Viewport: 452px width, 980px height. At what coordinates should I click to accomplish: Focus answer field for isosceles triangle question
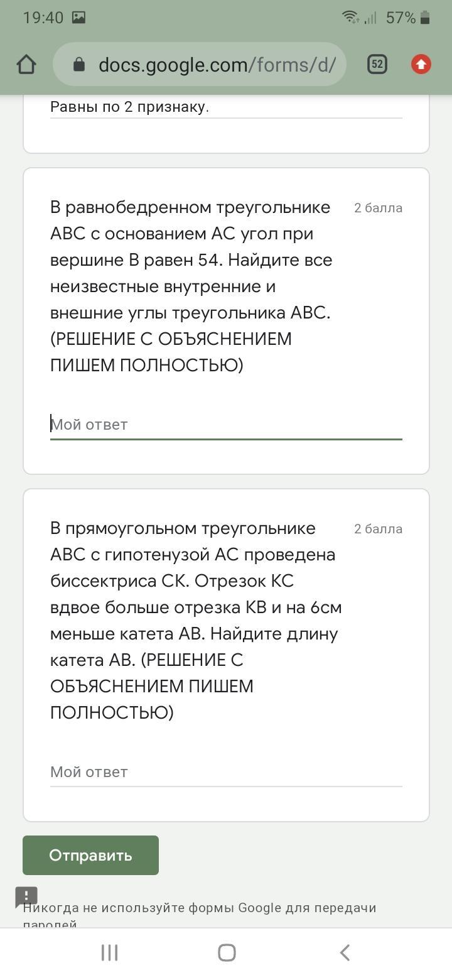tap(226, 425)
